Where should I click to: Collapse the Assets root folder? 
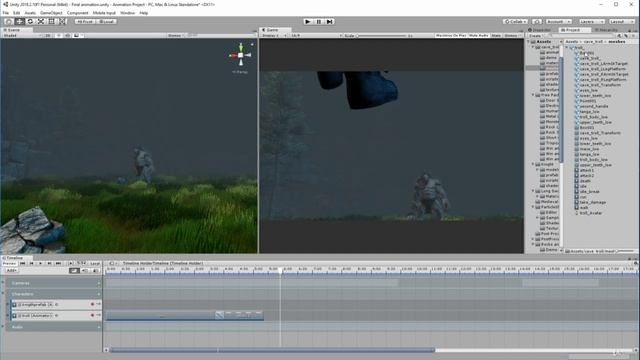[528, 42]
